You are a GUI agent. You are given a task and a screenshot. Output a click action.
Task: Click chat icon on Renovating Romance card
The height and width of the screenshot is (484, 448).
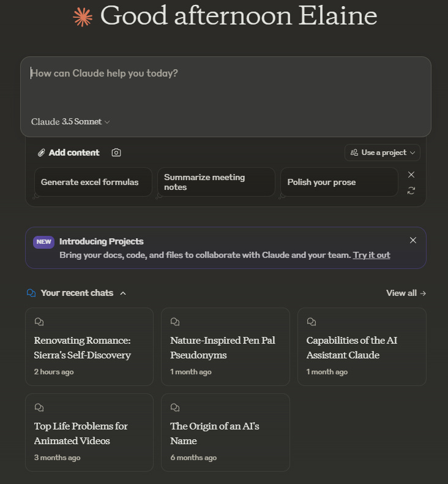[39, 322]
